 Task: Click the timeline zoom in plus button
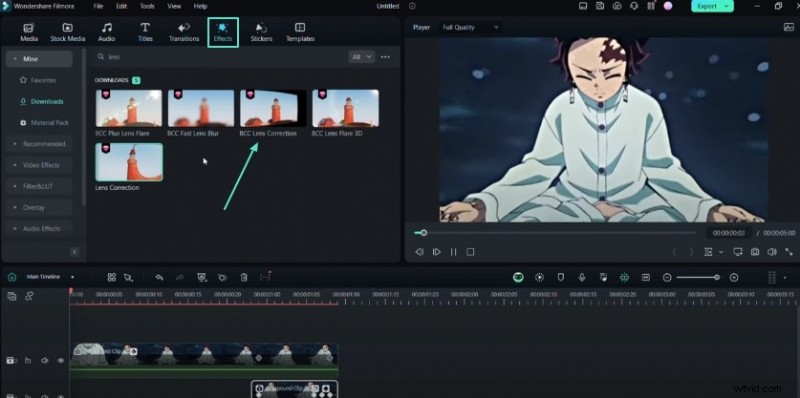pos(734,278)
